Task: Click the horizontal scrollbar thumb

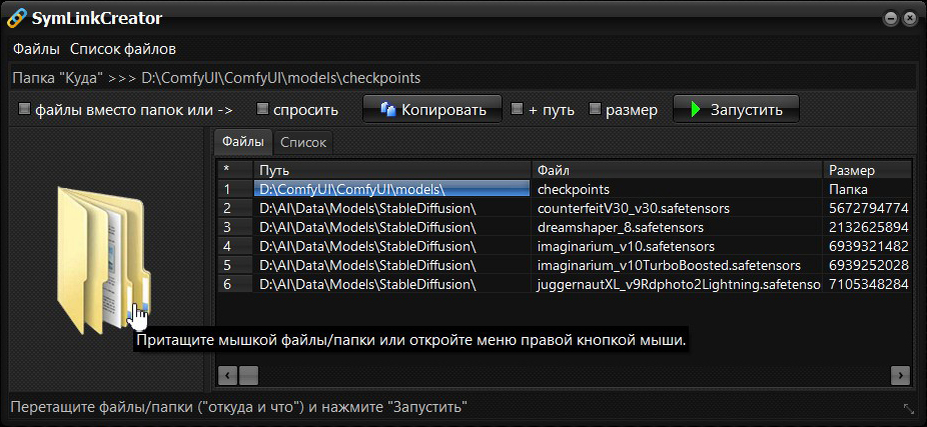Action: coord(248,374)
